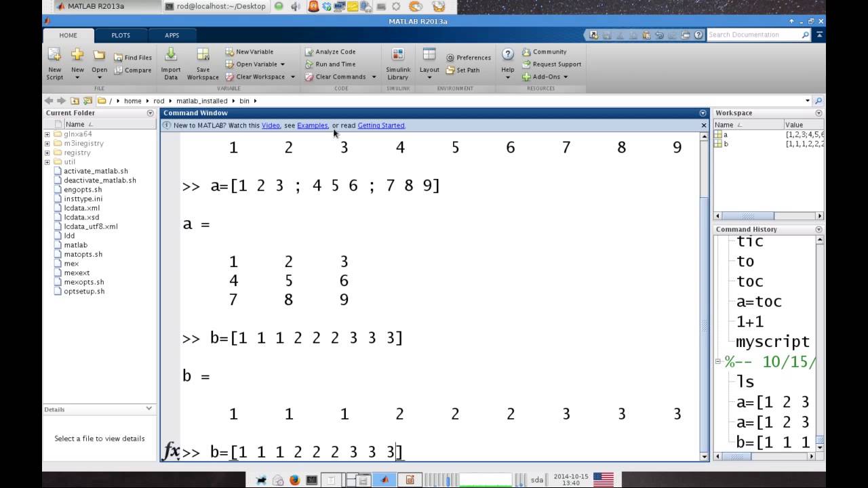Open the Current Folder panel actions menu
868x488 pixels.
[x=151, y=113]
